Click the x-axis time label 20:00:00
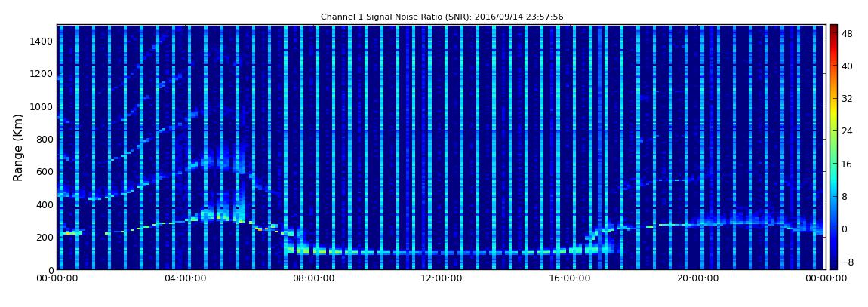 pyautogui.click(x=699, y=279)
